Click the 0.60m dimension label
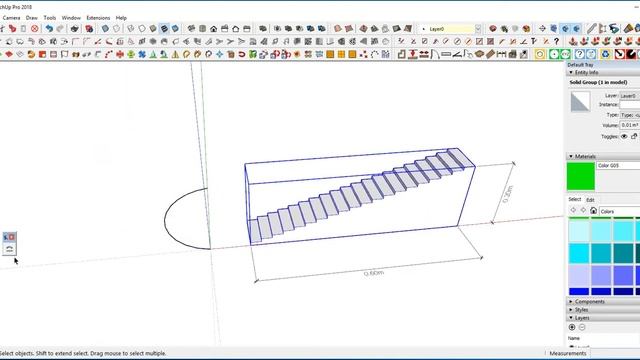This screenshot has width=640, height=360. (374, 273)
